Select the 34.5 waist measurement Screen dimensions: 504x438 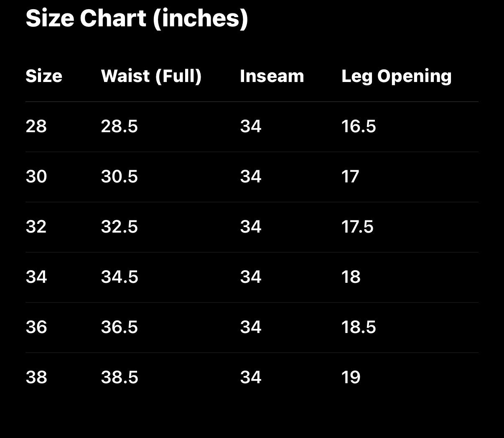click(120, 277)
